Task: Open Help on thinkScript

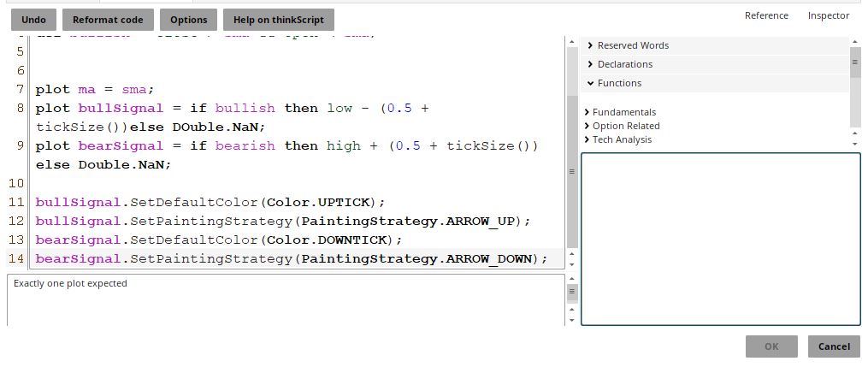Action: pos(279,20)
